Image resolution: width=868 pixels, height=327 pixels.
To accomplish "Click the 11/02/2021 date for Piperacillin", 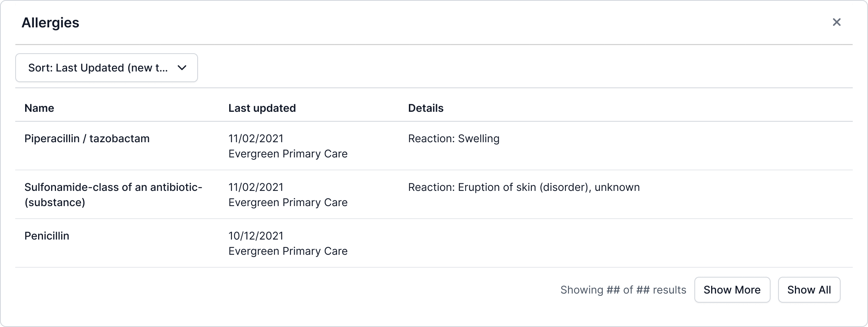I will pyautogui.click(x=256, y=139).
